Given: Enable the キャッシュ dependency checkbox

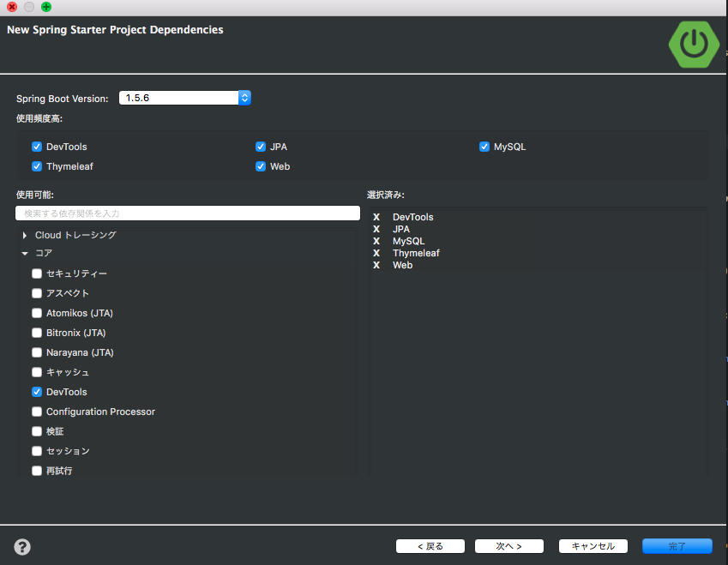Looking at the screenshot, I should [x=37, y=372].
